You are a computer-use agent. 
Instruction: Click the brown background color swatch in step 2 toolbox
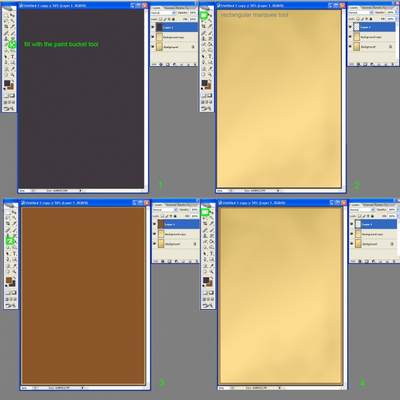tap(208, 86)
